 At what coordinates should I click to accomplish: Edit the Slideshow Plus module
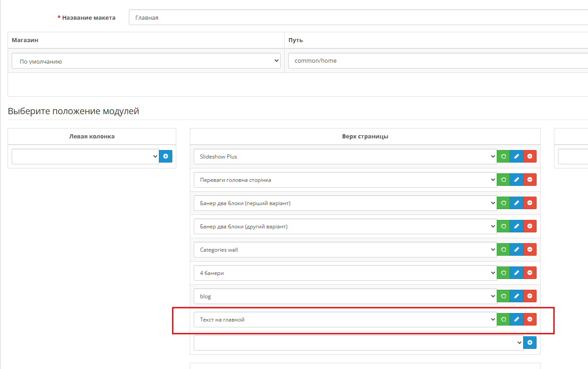coord(516,156)
